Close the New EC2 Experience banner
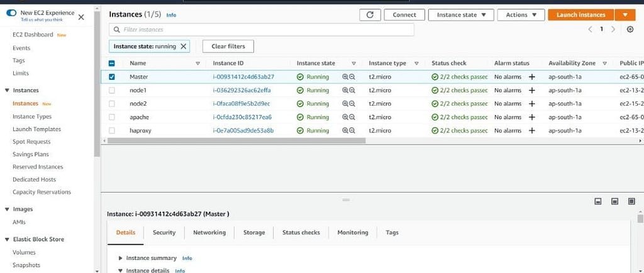Viewport: 644px width, 273px height. [81, 17]
